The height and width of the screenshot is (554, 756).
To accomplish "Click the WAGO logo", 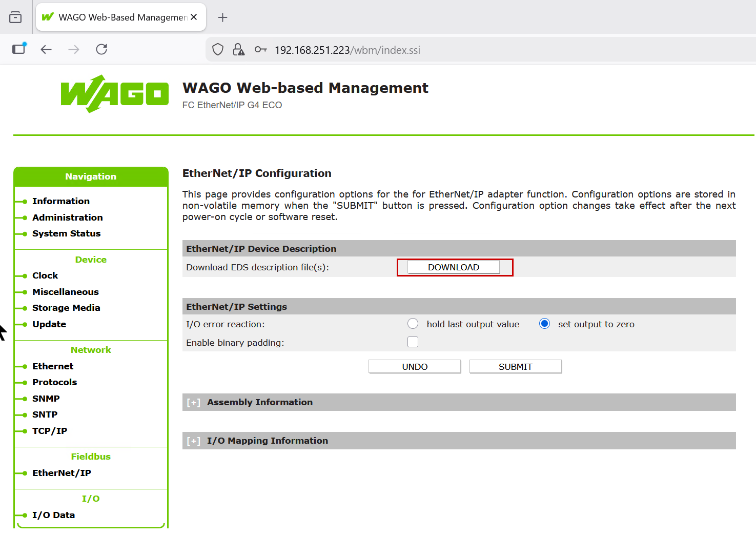I will click(114, 94).
